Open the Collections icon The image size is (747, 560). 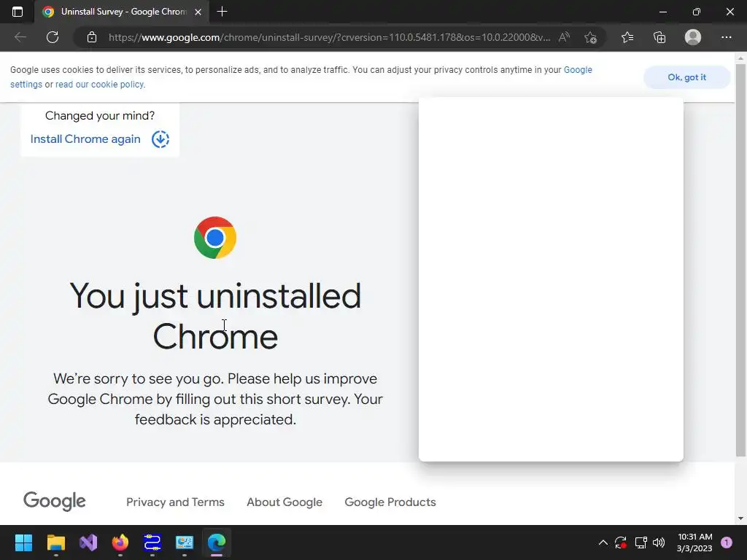coord(659,37)
